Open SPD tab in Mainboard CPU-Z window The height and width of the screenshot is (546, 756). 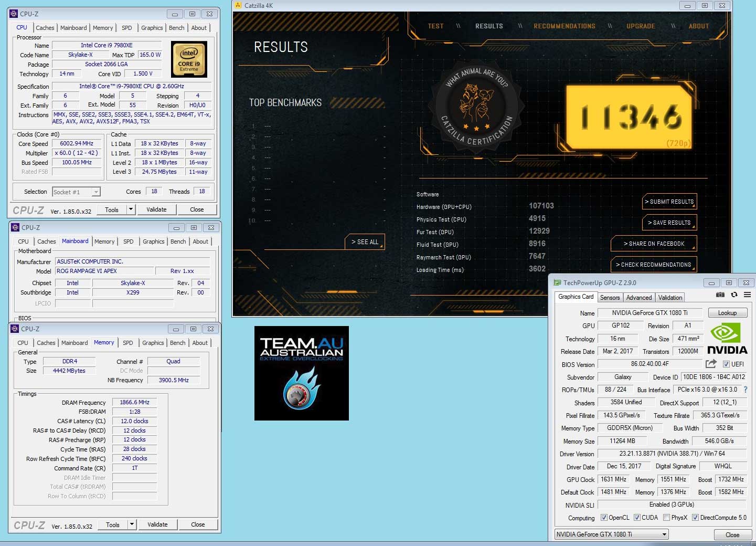coord(129,241)
